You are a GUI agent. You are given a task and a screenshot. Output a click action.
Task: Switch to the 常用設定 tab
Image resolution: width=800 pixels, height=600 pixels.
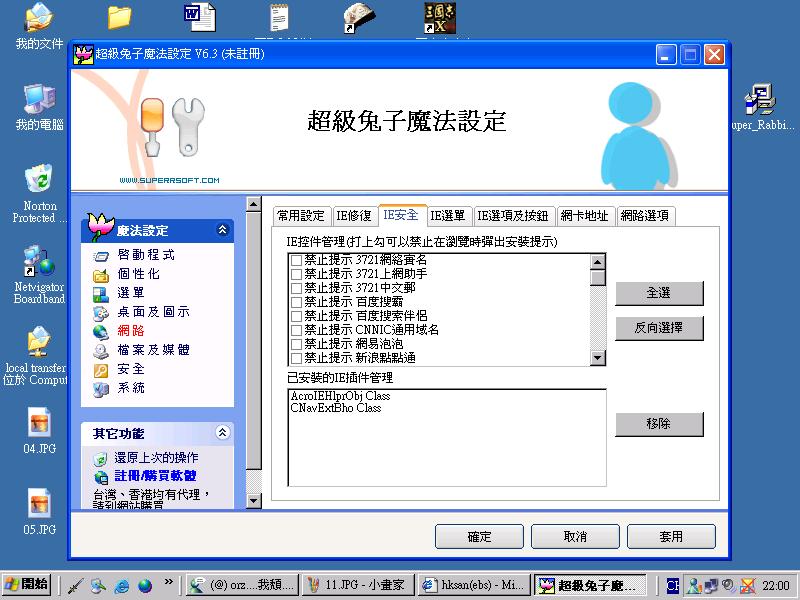point(301,216)
